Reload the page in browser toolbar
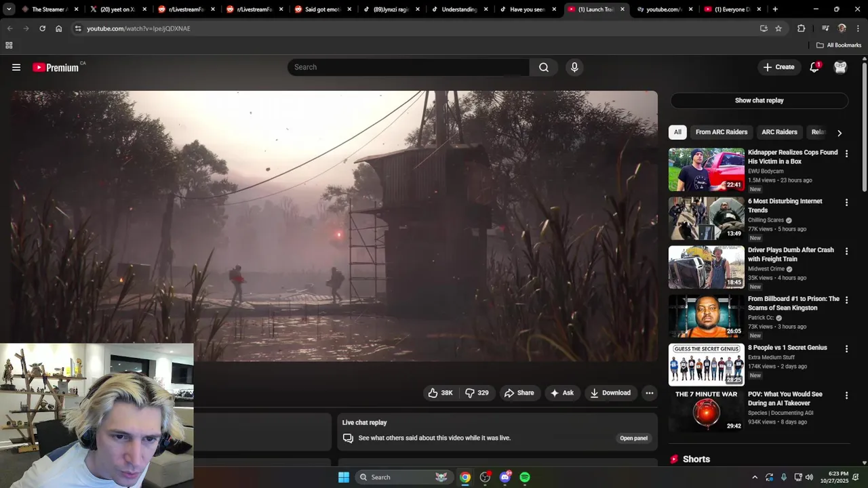 pyautogui.click(x=42, y=28)
